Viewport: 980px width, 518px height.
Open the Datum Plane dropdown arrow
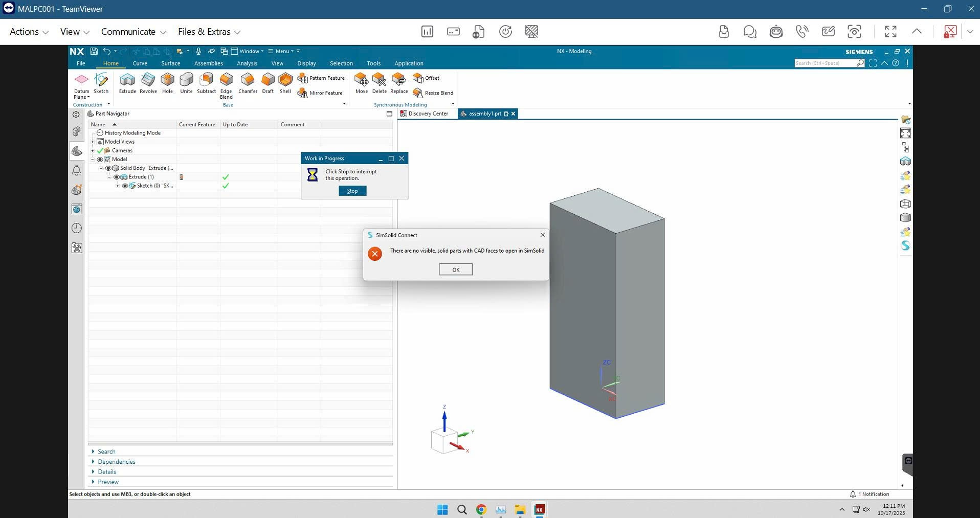[88, 97]
